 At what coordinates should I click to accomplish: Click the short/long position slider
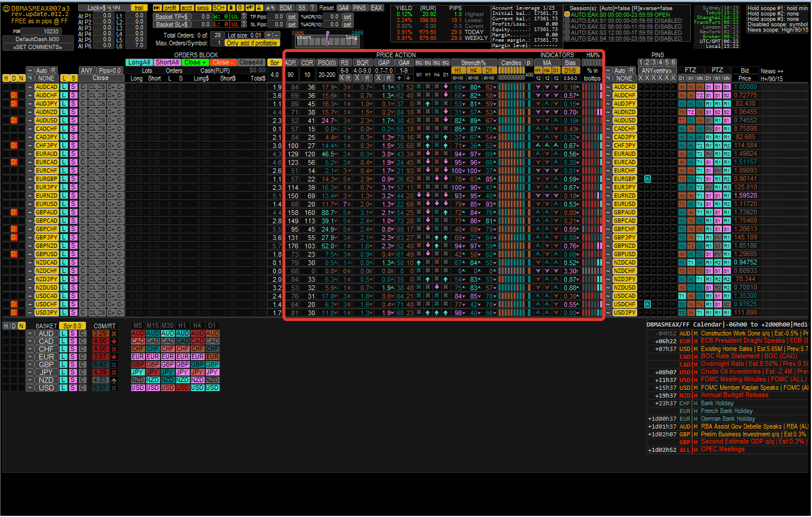tap(327, 41)
